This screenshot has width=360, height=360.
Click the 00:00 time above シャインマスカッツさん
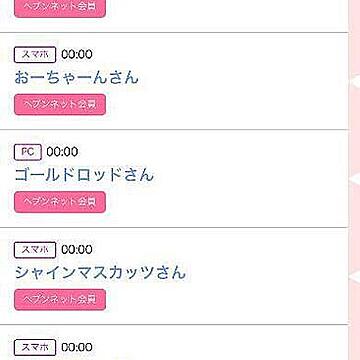(x=77, y=250)
